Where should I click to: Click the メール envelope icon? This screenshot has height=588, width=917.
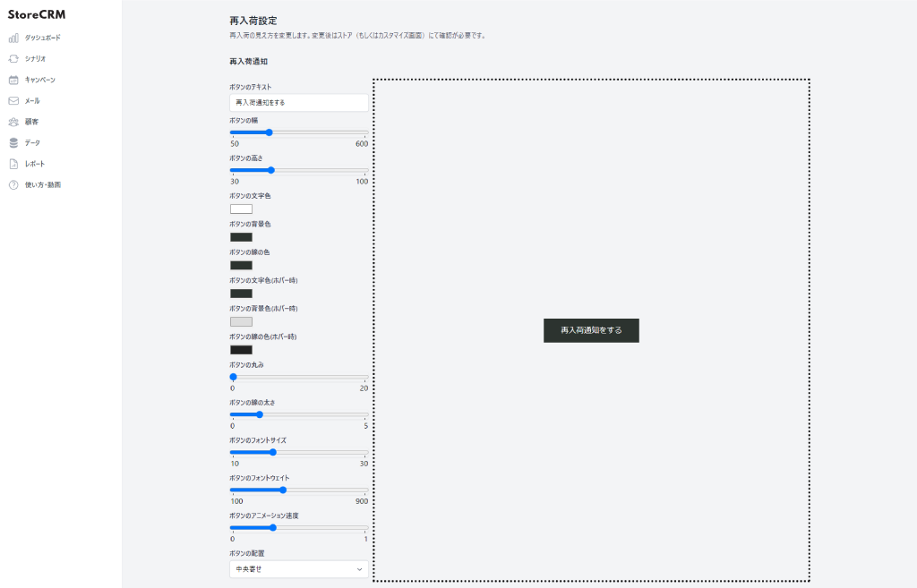pos(13,101)
